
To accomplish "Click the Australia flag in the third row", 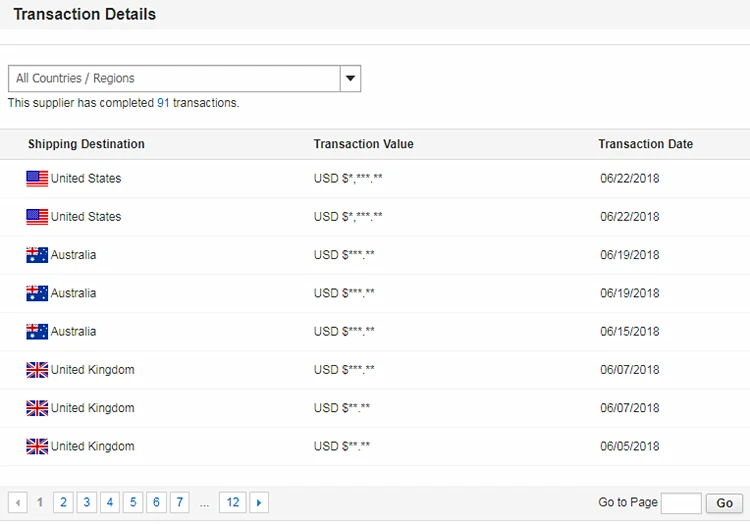I will [x=37, y=255].
